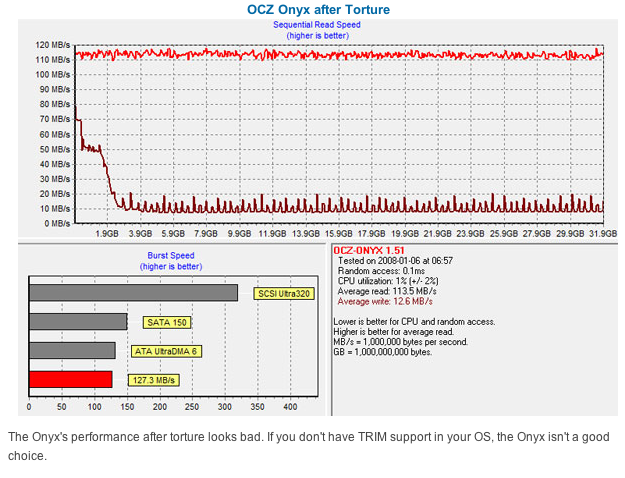Click 'GB = 1,000,000,000 bytes.' line
This screenshot has height=478, width=625.
click(383, 352)
